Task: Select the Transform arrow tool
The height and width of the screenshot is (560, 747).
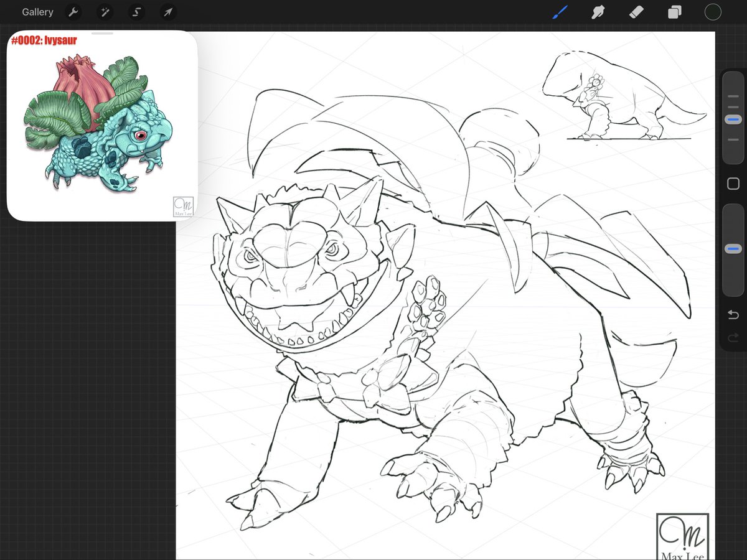Action: coord(167,12)
